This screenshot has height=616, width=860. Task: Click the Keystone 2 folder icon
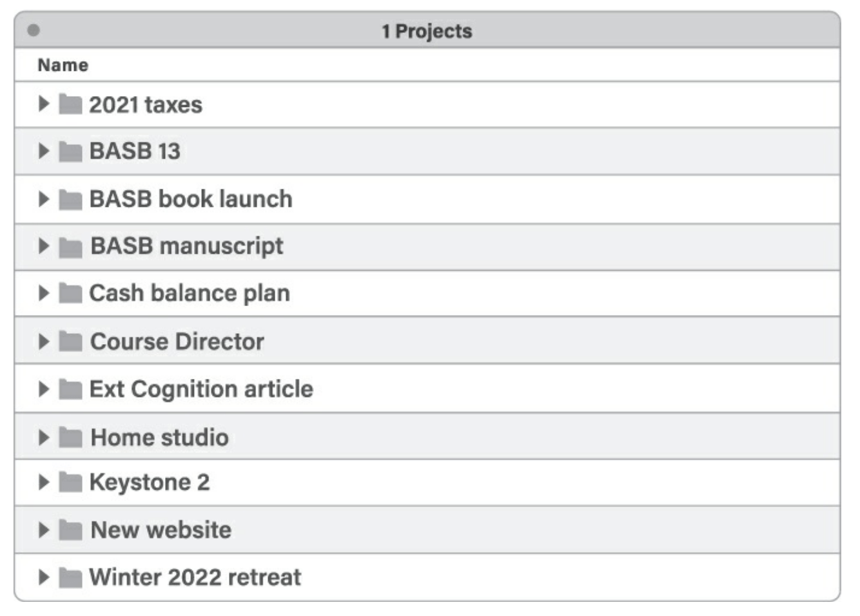tap(70, 482)
